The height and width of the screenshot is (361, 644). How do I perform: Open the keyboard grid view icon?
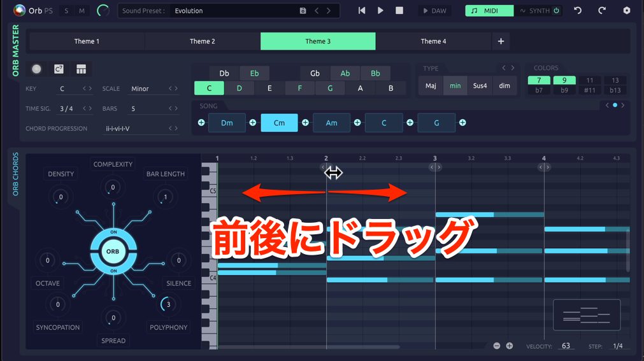[x=82, y=69]
